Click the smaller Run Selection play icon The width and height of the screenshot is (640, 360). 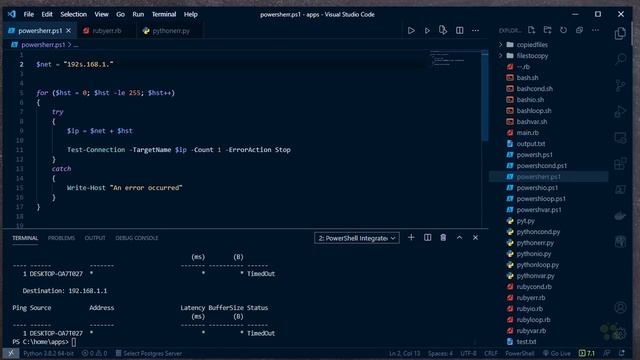[x=427, y=31]
